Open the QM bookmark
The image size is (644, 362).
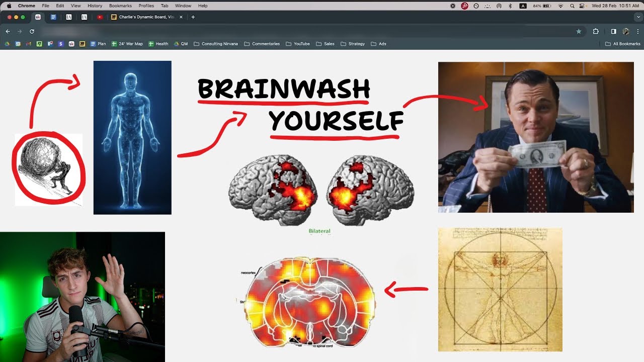pos(181,44)
